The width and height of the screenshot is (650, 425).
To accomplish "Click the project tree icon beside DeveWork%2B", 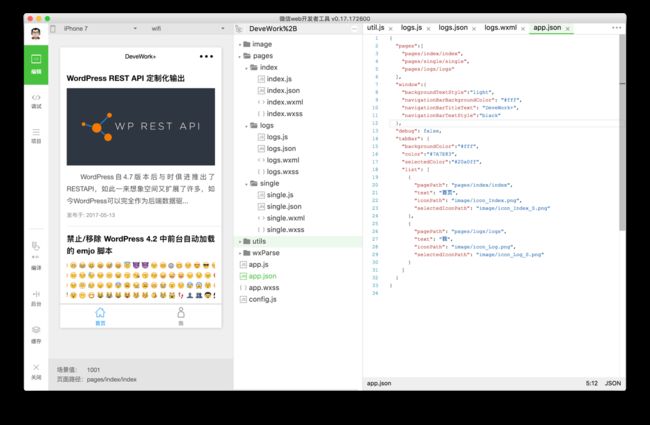I will (x=239, y=29).
